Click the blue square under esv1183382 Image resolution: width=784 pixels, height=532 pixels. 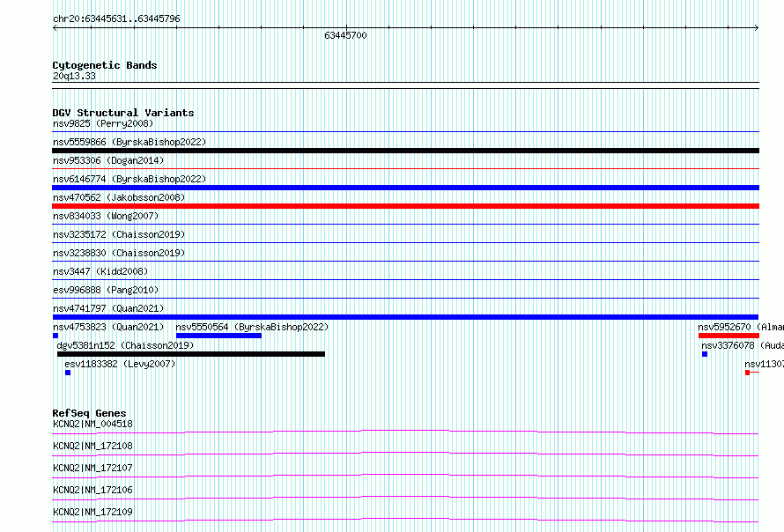point(68,373)
